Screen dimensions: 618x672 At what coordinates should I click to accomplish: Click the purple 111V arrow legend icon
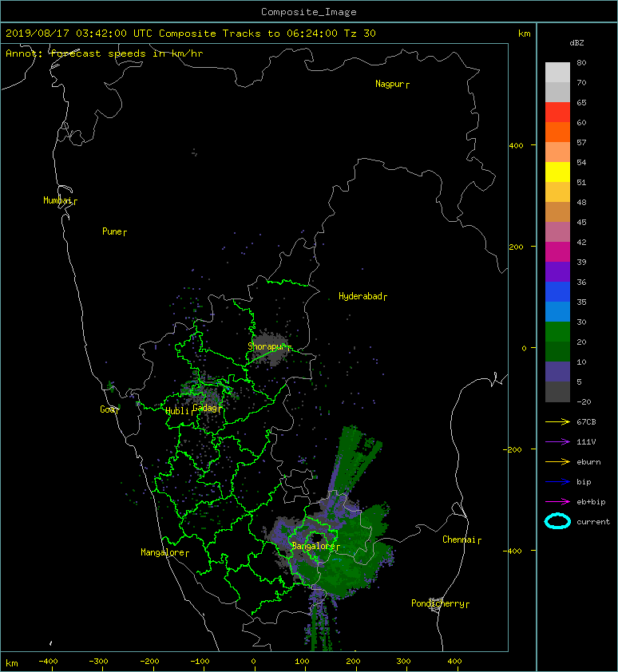tap(557, 442)
